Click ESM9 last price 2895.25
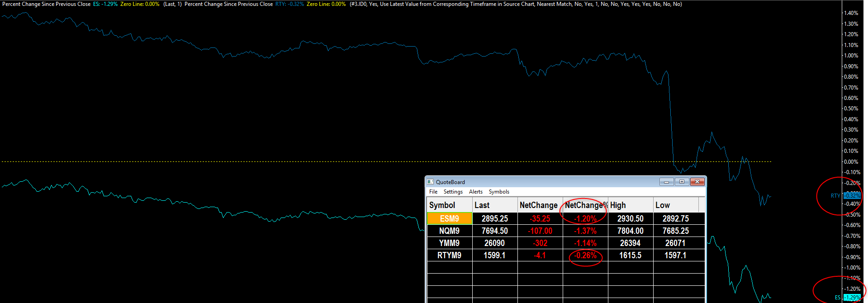The image size is (868, 303). (x=495, y=218)
